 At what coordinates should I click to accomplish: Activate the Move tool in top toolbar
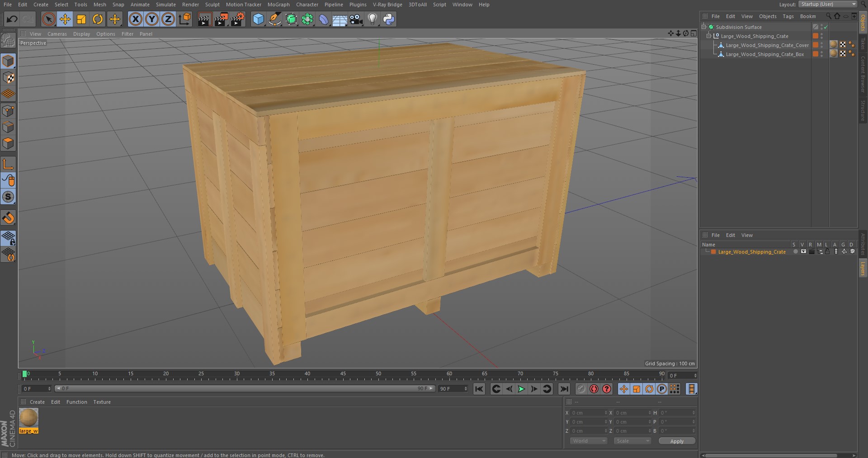point(65,19)
